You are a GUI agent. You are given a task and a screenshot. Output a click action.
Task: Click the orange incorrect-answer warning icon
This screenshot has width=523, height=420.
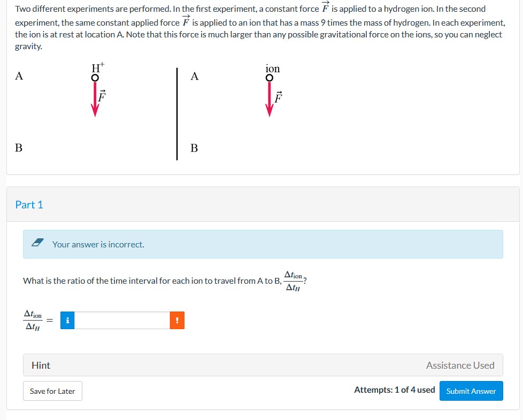point(177,320)
